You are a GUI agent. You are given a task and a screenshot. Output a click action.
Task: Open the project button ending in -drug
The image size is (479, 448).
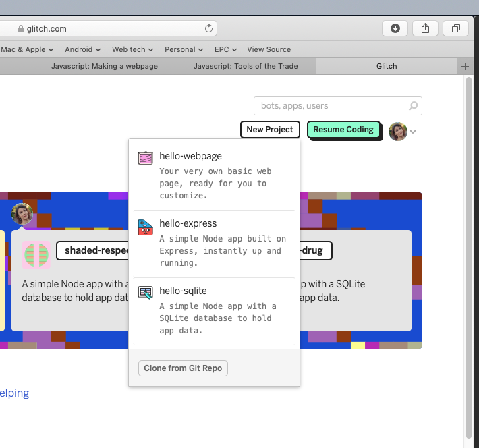pyautogui.click(x=316, y=250)
